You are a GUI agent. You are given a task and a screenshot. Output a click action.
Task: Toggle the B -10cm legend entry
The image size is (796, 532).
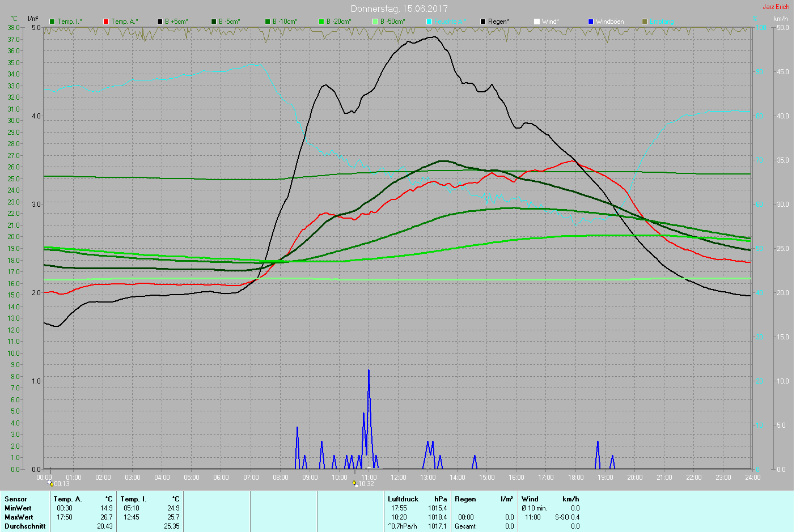coord(280,22)
